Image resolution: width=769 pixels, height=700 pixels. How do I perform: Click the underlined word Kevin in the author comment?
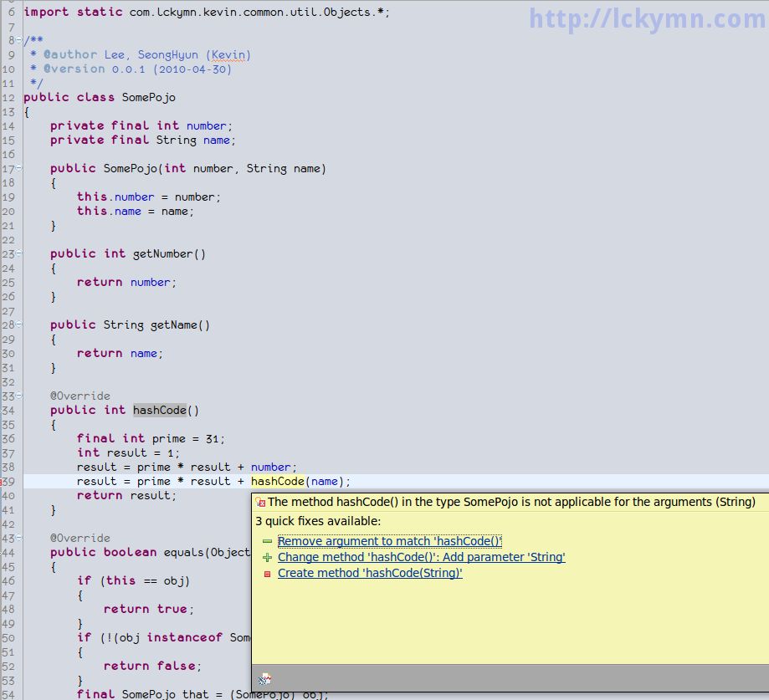(x=228, y=54)
